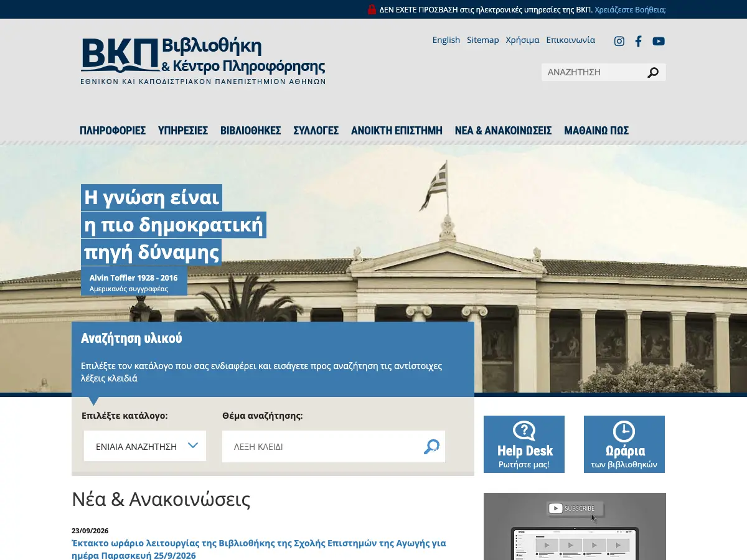
Task: Click the 'Επιλέξτε κατάλογο:' label
Action: pos(125,416)
